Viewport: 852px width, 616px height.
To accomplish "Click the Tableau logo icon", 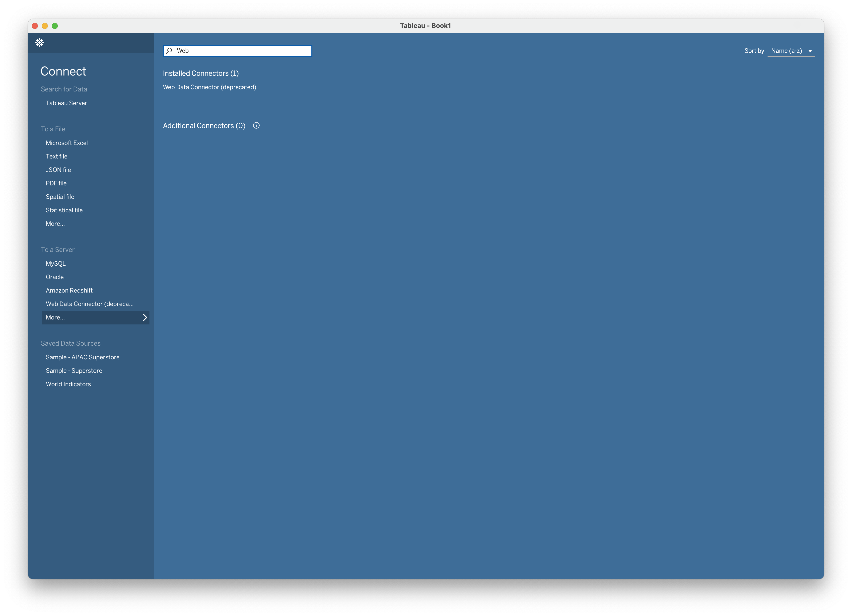I will click(39, 42).
